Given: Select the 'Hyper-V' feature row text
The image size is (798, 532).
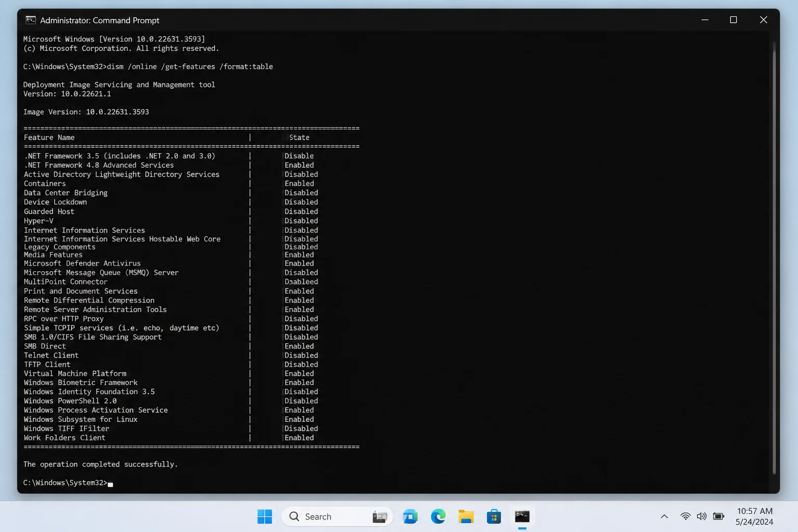Looking at the screenshot, I should pyautogui.click(x=38, y=221).
